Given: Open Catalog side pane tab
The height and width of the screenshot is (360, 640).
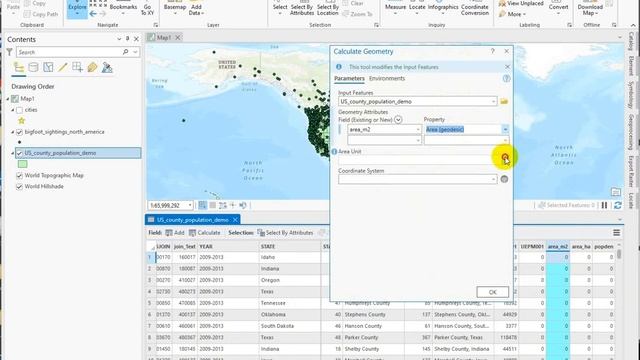Looking at the screenshot, I should coord(631,41).
